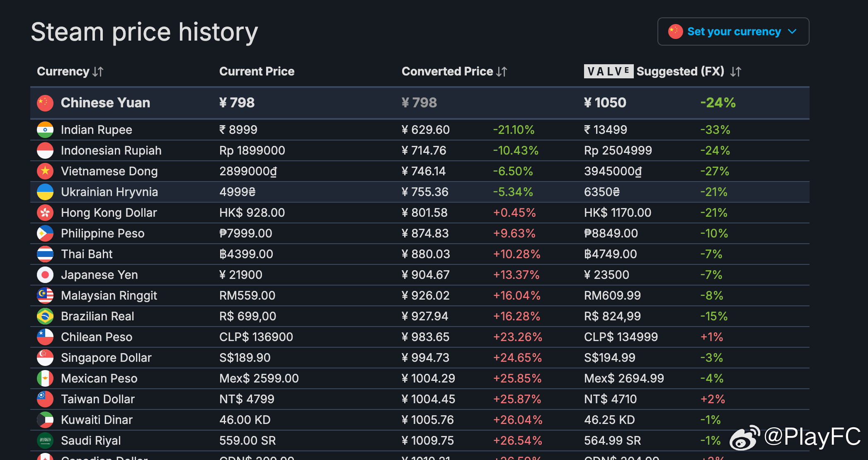Click the Brazilian Real flag icon
Image resolution: width=868 pixels, height=460 pixels.
(x=45, y=316)
